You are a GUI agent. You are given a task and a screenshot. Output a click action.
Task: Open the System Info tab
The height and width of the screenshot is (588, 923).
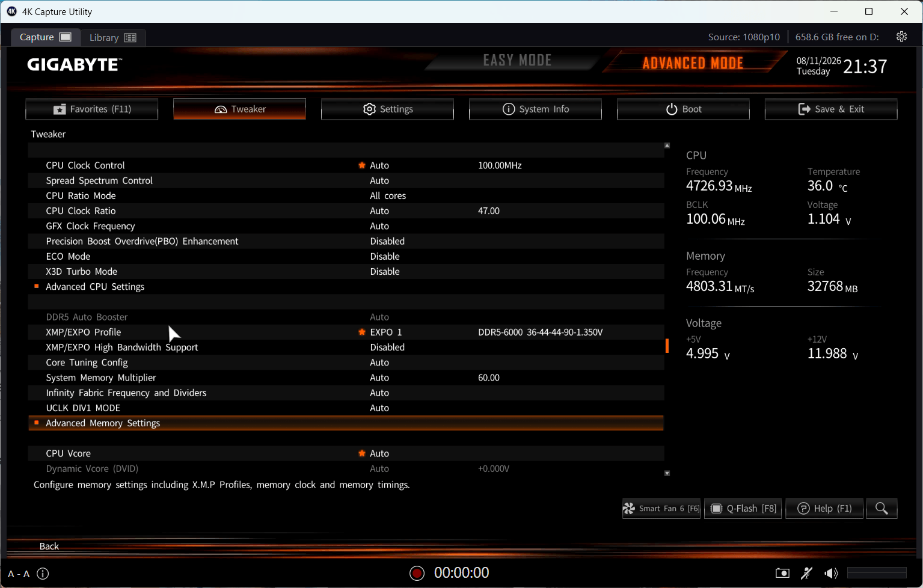coord(536,109)
